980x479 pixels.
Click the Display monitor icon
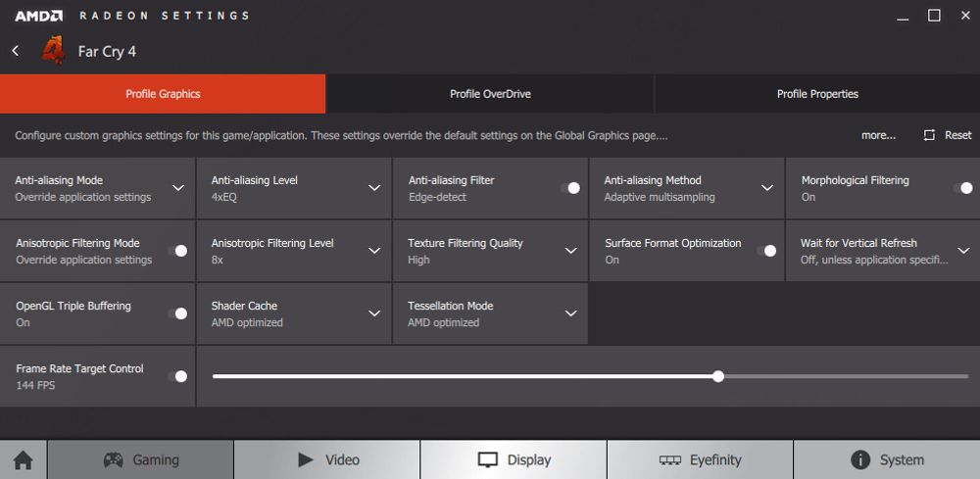[x=487, y=460]
